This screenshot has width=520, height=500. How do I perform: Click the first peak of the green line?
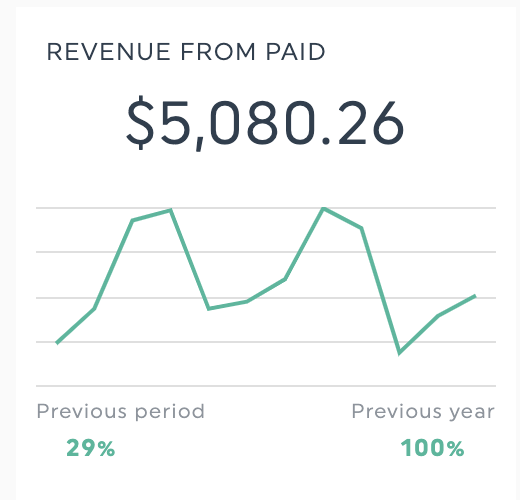(x=171, y=210)
